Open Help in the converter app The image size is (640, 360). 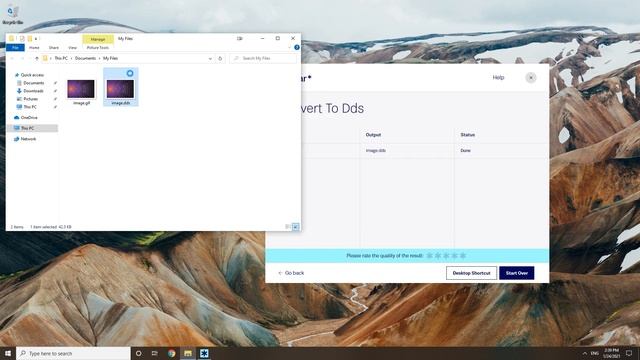pyautogui.click(x=498, y=78)
